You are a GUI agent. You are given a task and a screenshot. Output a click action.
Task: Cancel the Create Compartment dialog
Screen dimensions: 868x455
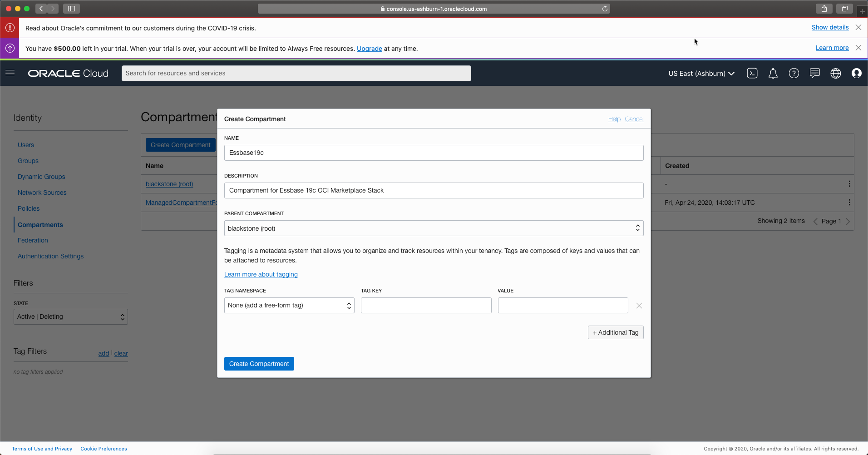click(634, 119)
